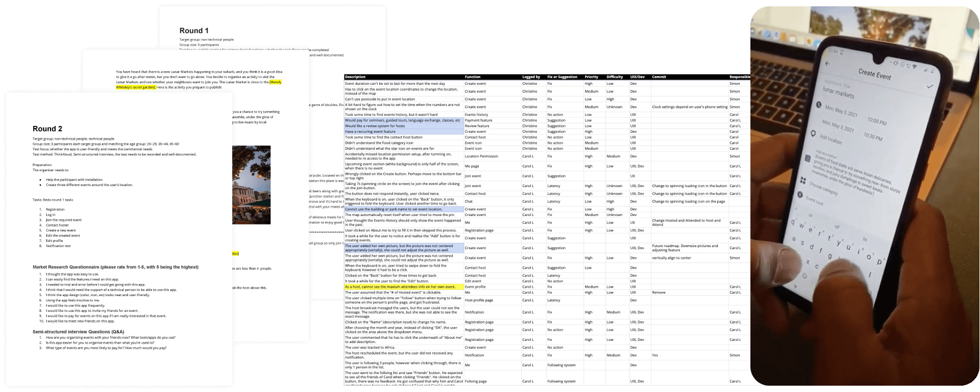The height and width of the screenshot is (392, 980).
Task: Click the 'Round 2' document heading
Action: 47,129
